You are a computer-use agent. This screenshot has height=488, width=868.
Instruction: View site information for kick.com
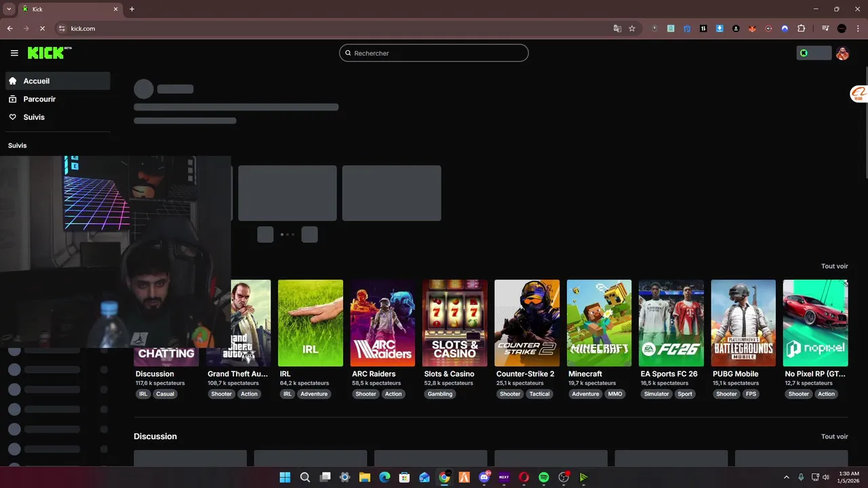[x=62, y=28]
